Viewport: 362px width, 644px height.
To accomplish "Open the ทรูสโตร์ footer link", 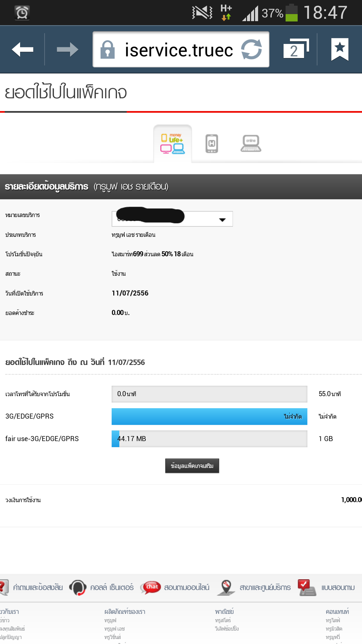I will coord(223,620).
